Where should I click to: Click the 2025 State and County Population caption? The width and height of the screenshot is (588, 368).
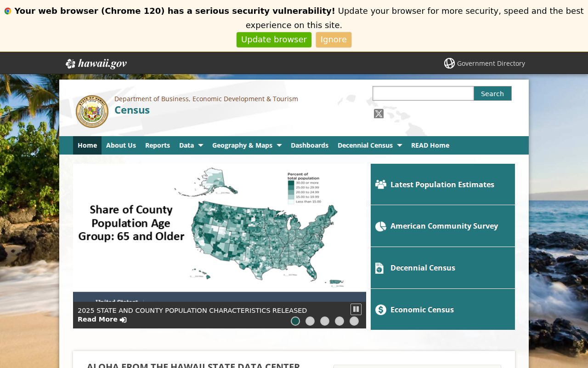192,310
